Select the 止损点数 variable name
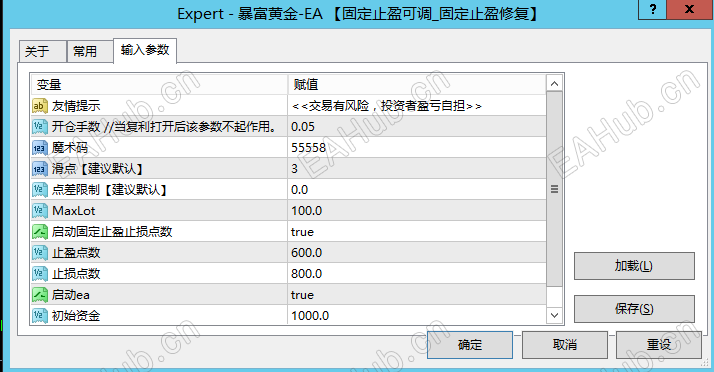714x372 pixels. (76, 274)
